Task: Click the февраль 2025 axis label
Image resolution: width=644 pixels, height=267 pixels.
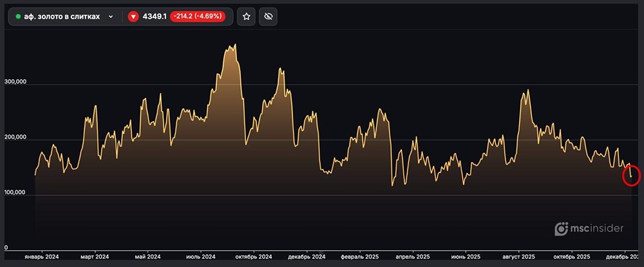Action: point(360,257)
